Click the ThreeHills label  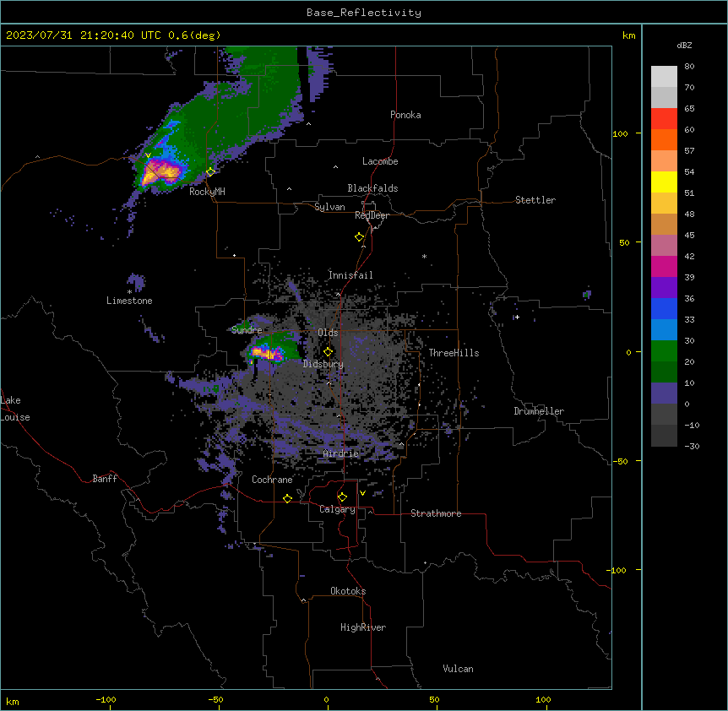coord(454,353)
